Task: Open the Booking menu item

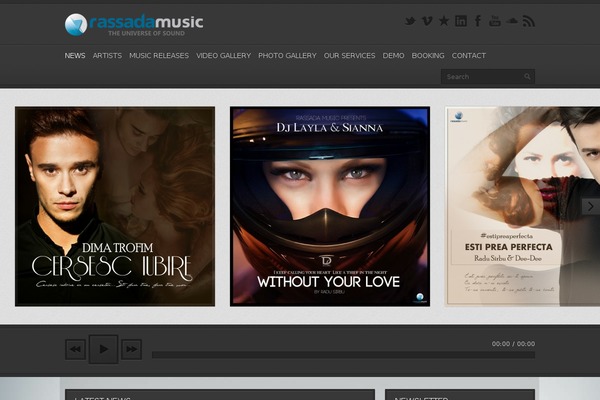Action: tap(428, 56)
